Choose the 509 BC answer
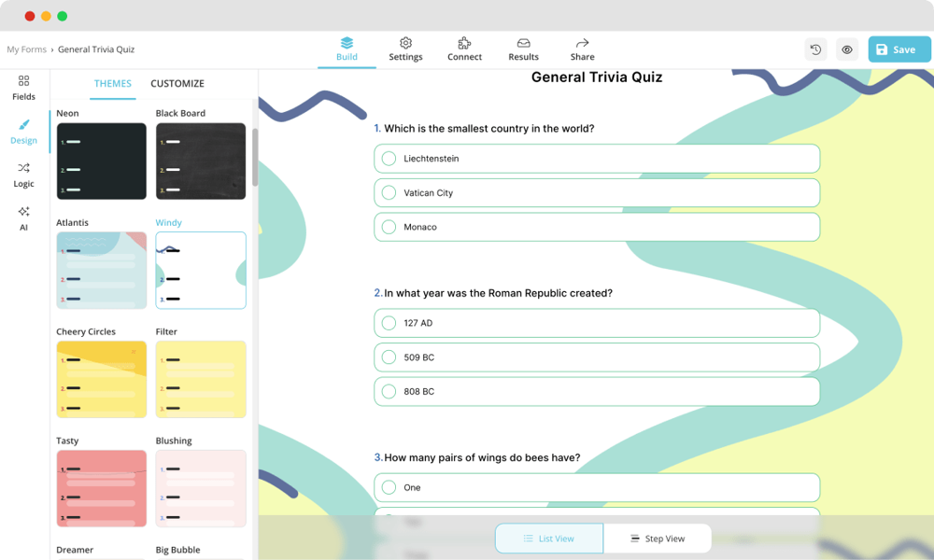This screenshot has height=560, width=934. 389,357
